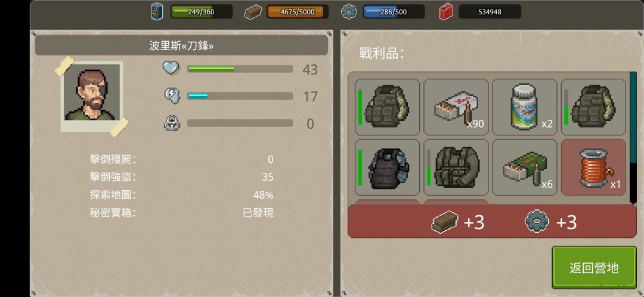Screen dimensions: 644x297
Task: Click the wood 4675/5000 progress bar
Action: (298, 12)
